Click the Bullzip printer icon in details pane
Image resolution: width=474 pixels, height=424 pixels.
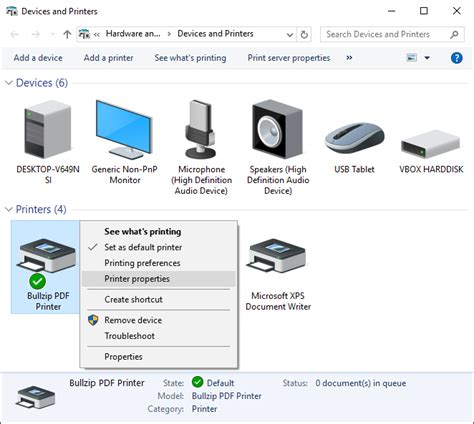tap(35, 397)
